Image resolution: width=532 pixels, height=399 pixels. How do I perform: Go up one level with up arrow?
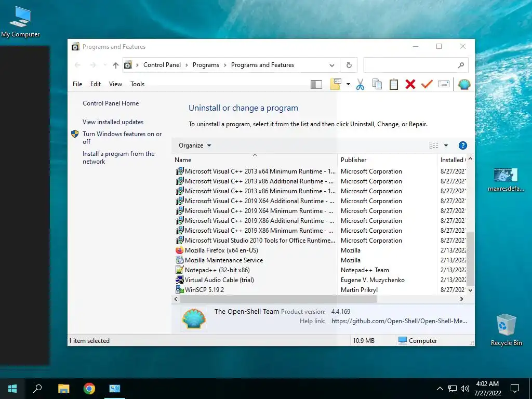tap(116, 65)
